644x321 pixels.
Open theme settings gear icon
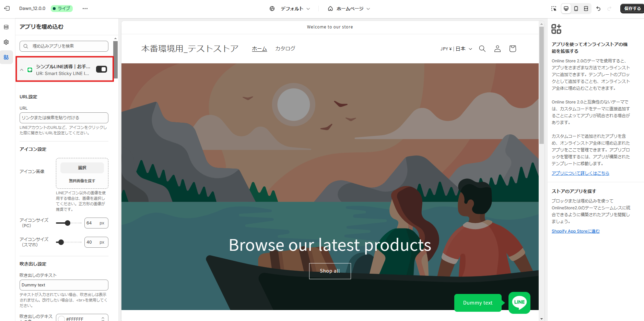(6, 42)
